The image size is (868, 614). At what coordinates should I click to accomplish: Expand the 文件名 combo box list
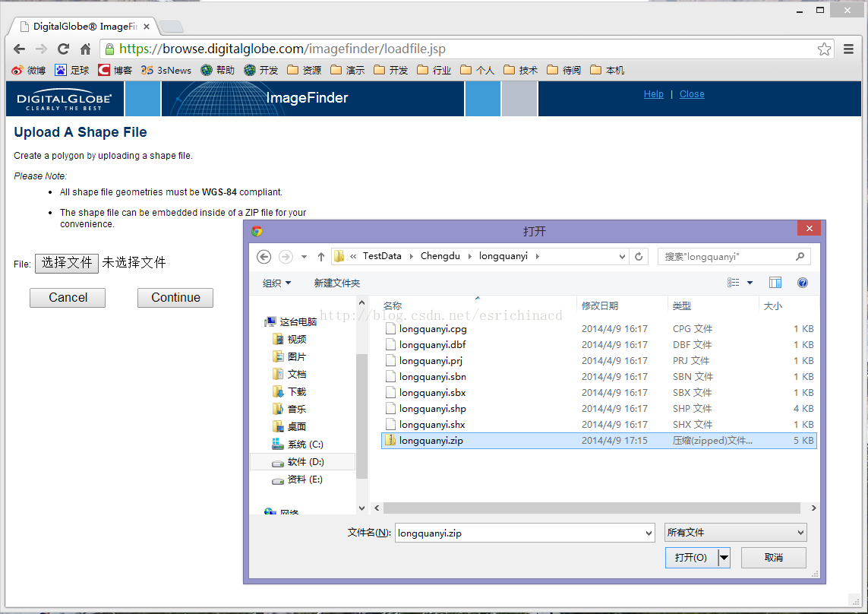(649, 533)
